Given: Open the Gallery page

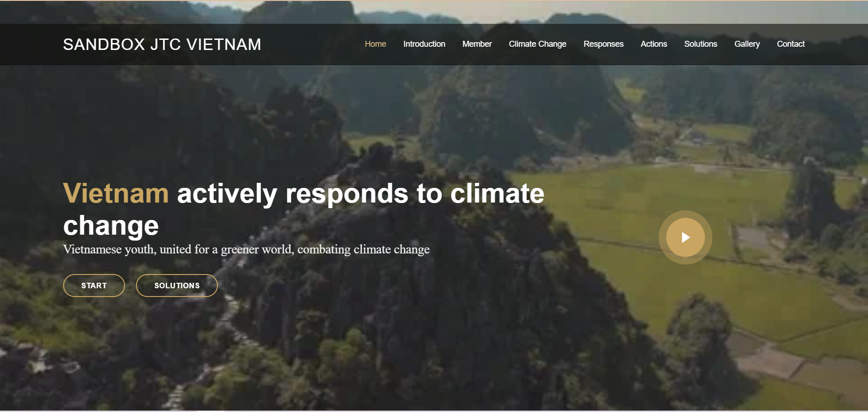Looking at the screenshot, I should (x=747, y=44).
